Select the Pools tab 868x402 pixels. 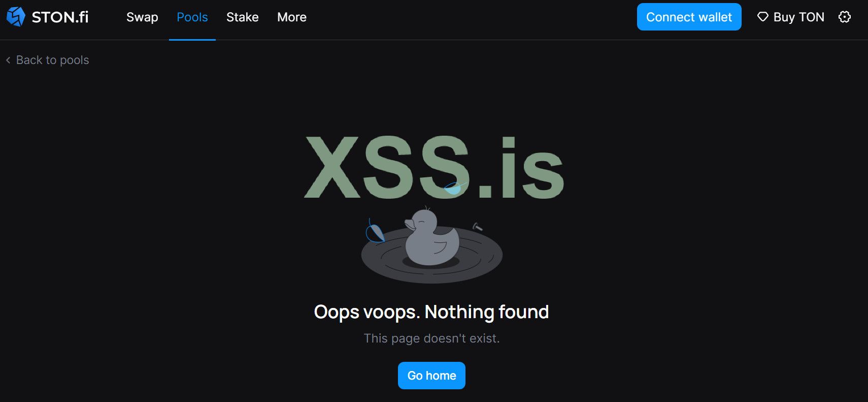(192, 17)
